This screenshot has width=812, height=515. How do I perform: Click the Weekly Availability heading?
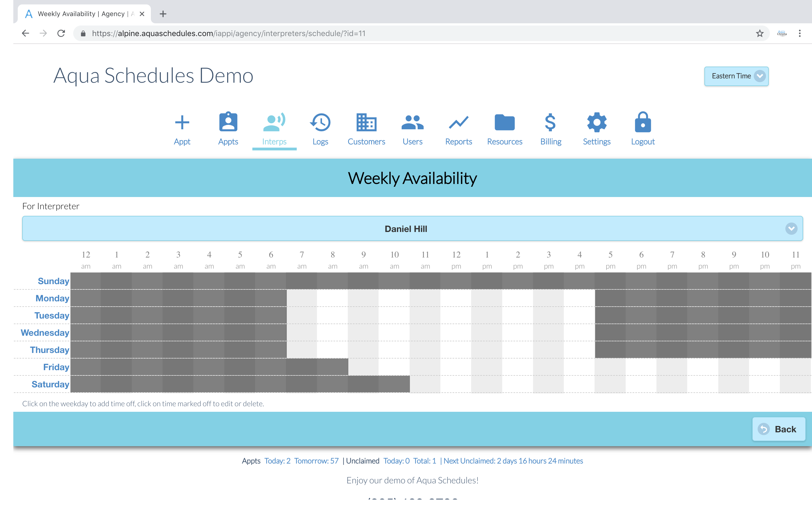[412, 178]
